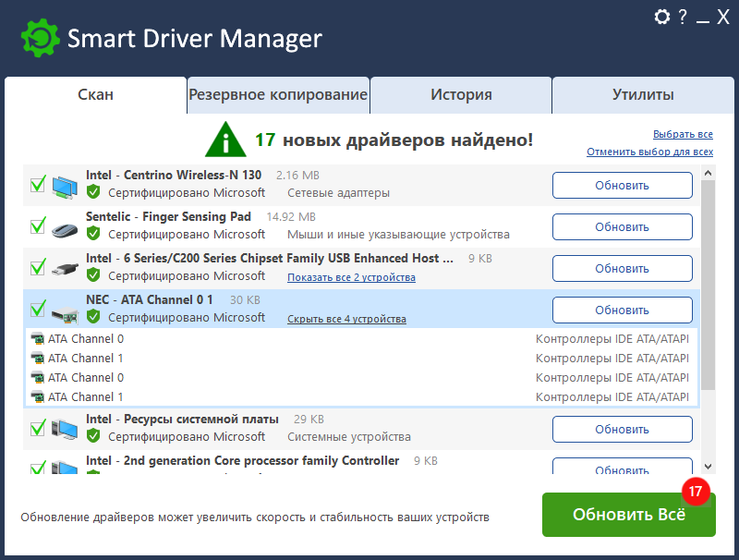
Task: Click the Intel system board resources computer icon
Action: click(65, 429)
